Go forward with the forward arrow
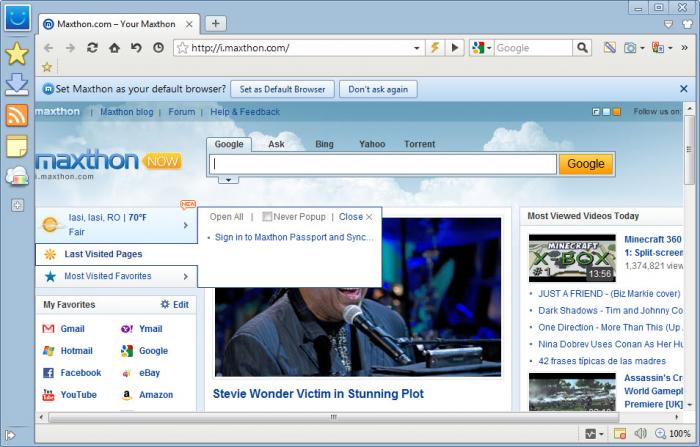Viewport: 700px width, 447px height. click(70, 48)
